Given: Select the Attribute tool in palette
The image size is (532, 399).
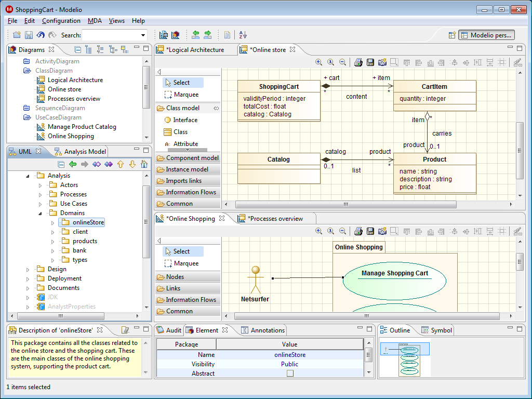Looking at the screenshot, I should point(181,144).
